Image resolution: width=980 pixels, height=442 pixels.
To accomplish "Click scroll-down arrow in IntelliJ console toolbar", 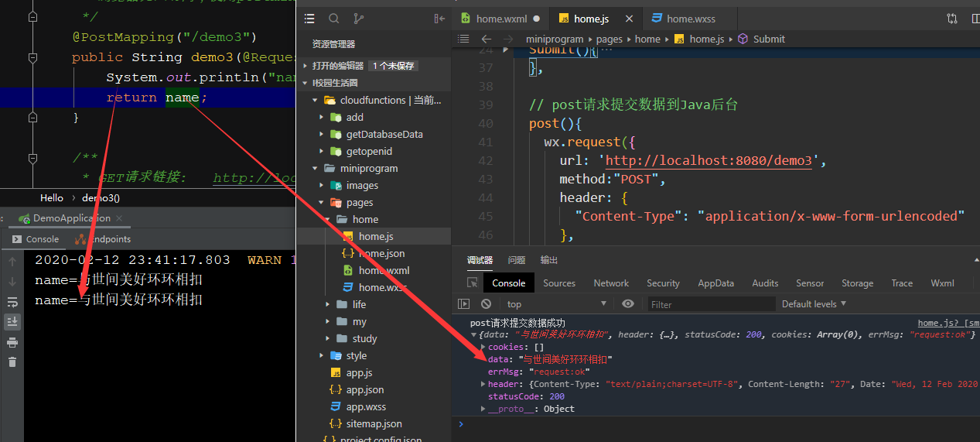I will 12,282.
